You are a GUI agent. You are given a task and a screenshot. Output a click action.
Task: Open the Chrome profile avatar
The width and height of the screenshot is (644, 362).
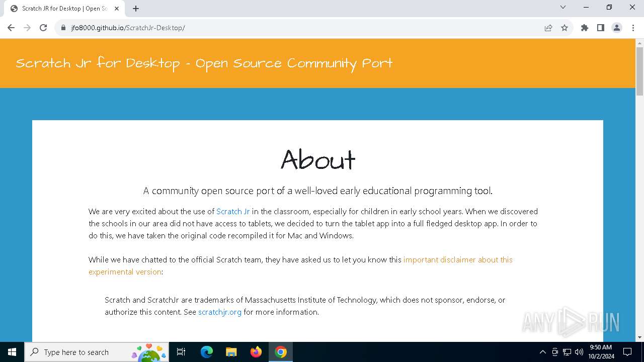pyautogui.click(x=617, y=28)
